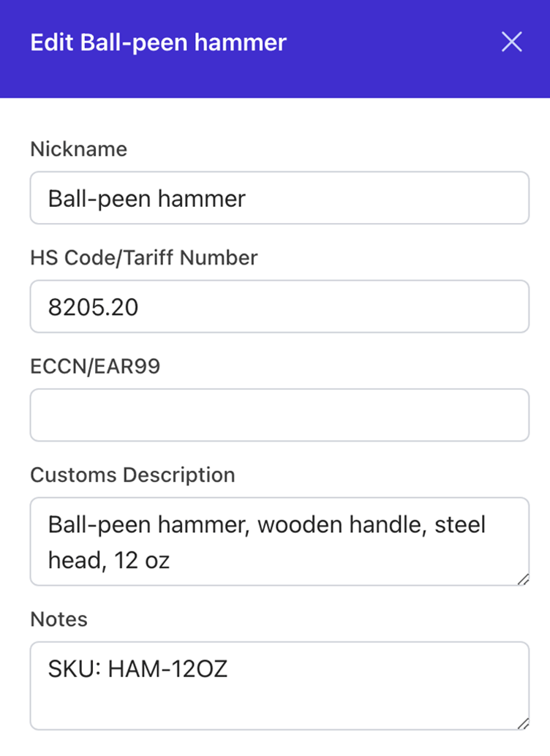Image resolution: width=550 pixels, height=756 pixels.
Task: Click the Notes label
Action: point(59,619)
